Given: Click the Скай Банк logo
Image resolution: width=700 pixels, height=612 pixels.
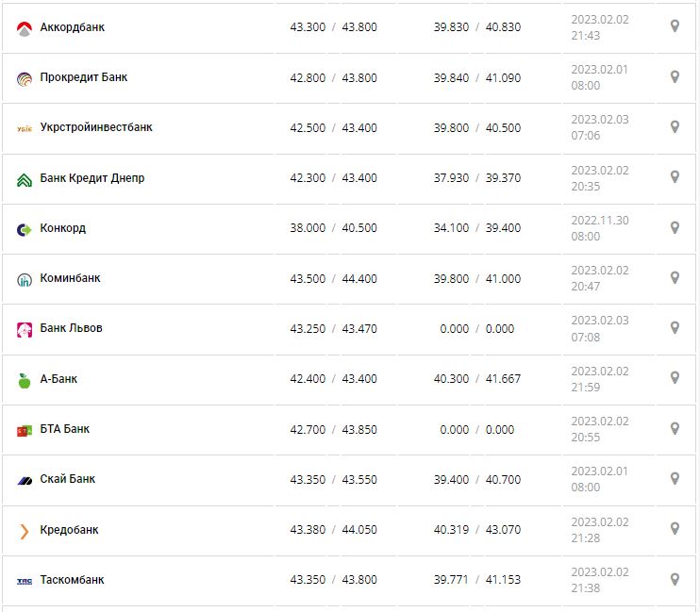Looking at the screenshot, I should pyautogui.click(x=25, y=480).
